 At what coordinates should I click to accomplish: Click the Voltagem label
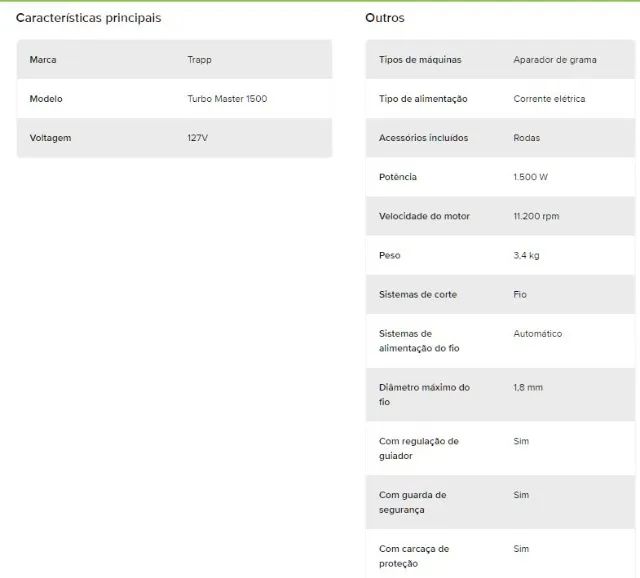tap(50, 138)
